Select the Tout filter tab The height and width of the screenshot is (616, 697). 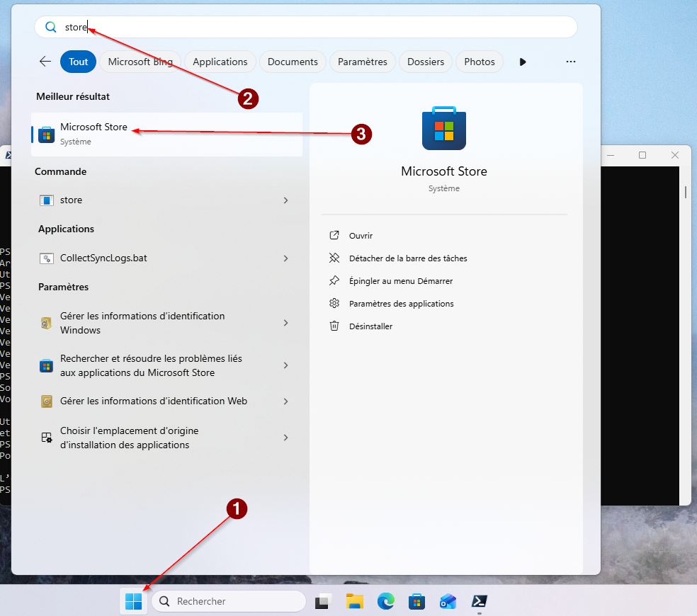78,62
